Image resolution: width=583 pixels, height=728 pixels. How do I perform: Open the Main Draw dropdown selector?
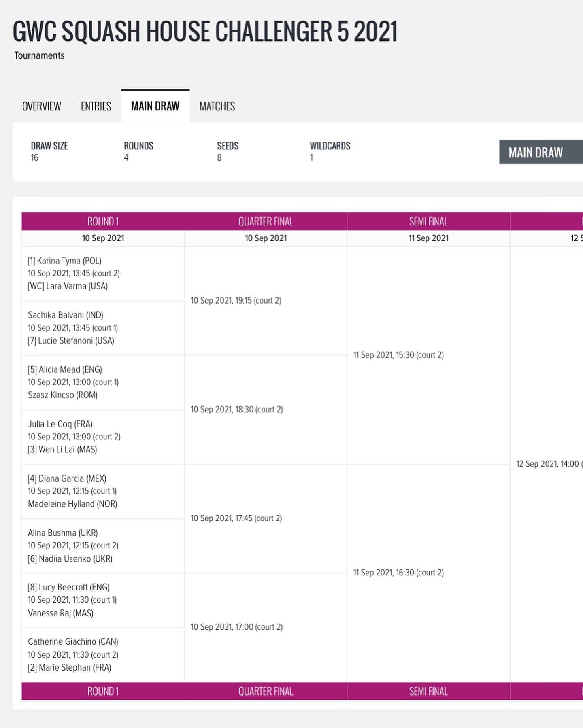point(541,152)
